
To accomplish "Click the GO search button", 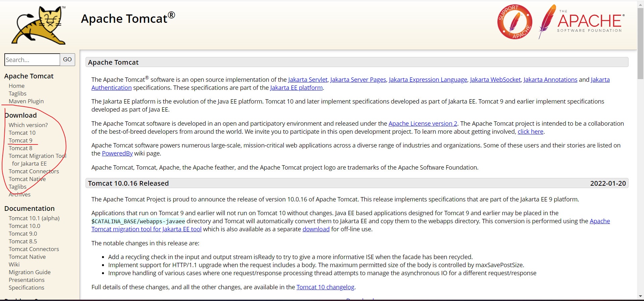I will [67, 60].
